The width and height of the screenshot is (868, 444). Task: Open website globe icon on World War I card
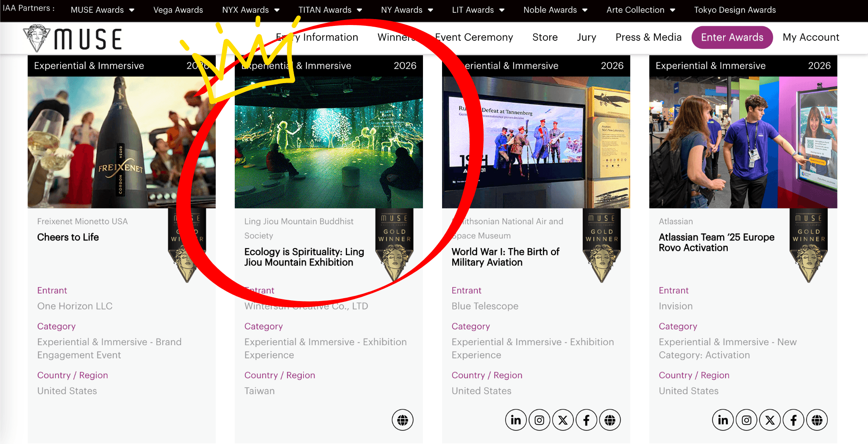tap(610, 420)
